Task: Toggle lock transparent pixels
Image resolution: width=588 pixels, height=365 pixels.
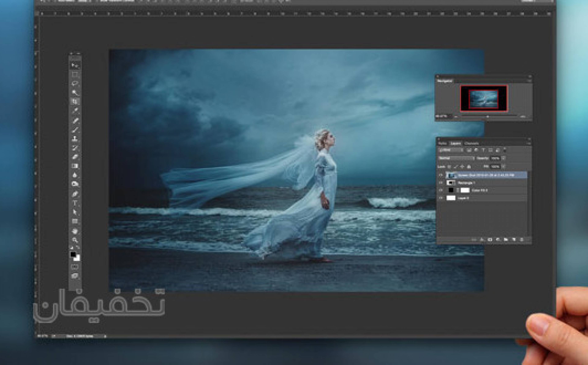Action: [x=449, y=167]
